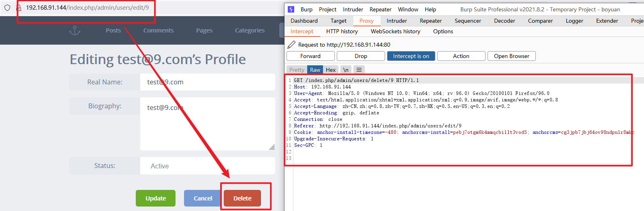Open the Decoder tab
This screenshot has width=644, height=211.
[x=505, y=21]
